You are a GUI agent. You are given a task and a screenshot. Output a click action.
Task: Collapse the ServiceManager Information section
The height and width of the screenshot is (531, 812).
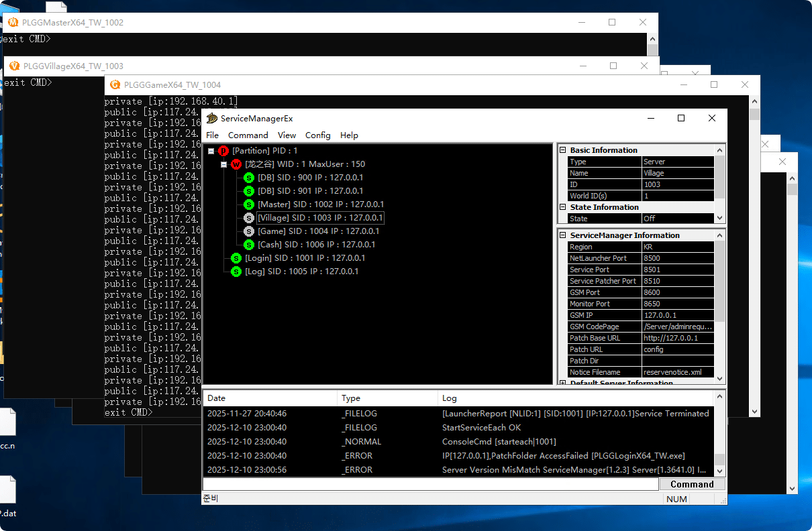click(x=563, y=235)
